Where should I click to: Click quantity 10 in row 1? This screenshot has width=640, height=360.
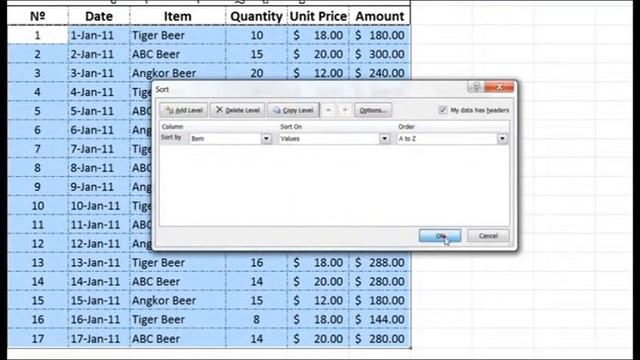point(256,35)
